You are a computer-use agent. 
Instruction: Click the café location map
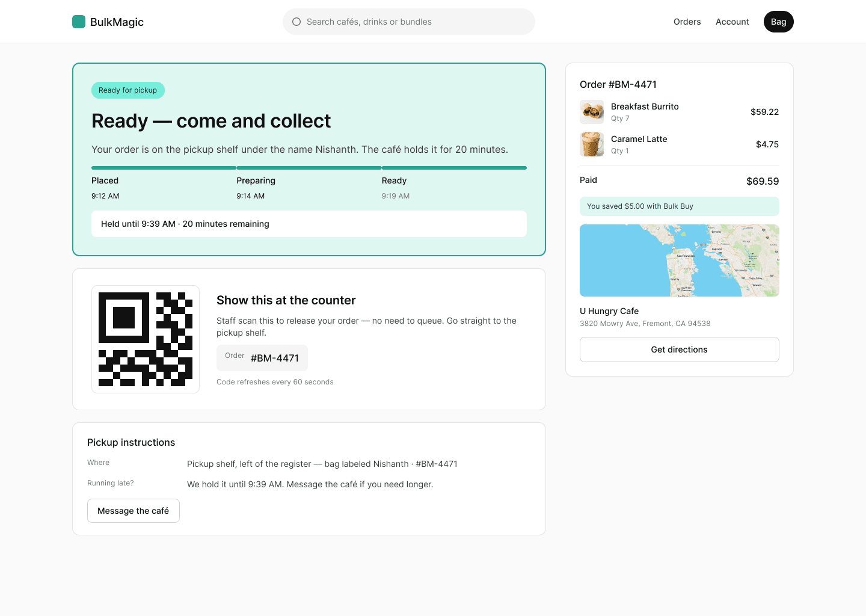coord(680,260)
